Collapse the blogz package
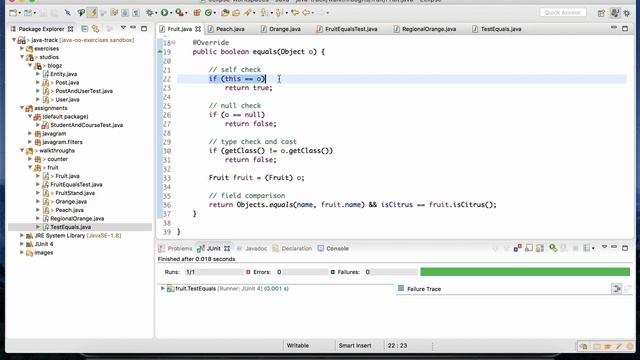 (30, 65)
